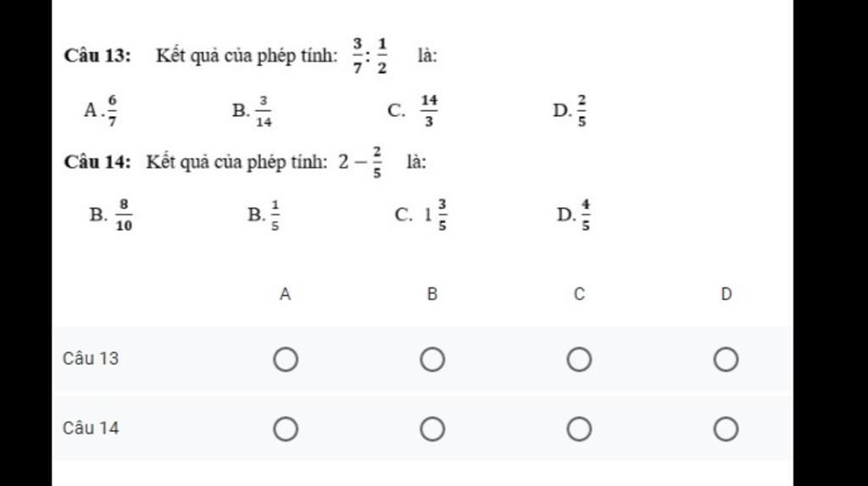Click the 3/14 answer choice
The height and width of the screenshot is (486, 868).
[264, 111]
